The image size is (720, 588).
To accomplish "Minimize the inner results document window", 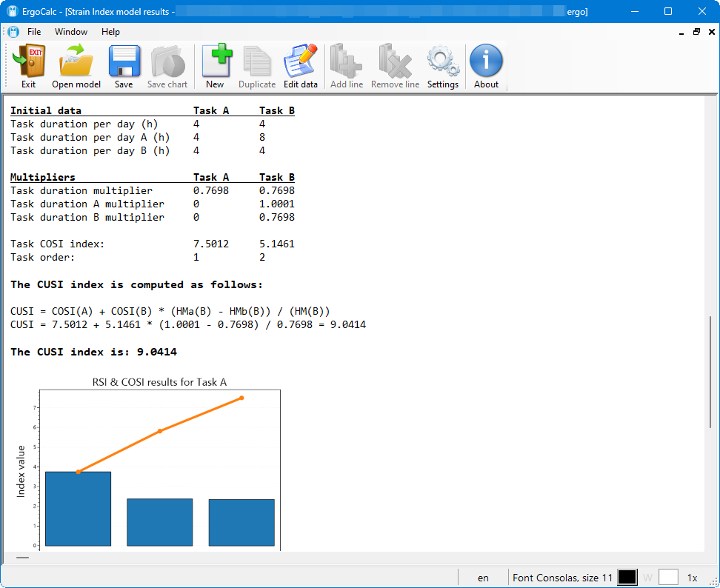I will pyautogui.click(x=681, y=32).
